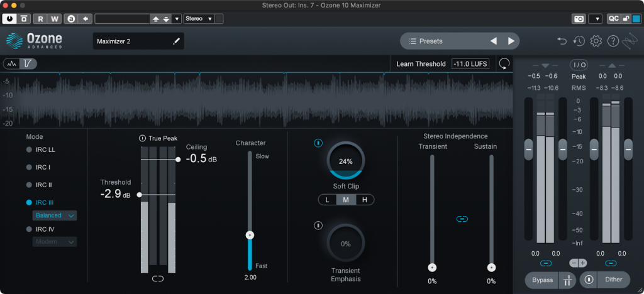Click the Maximizer 2 name field

point(138,41)
